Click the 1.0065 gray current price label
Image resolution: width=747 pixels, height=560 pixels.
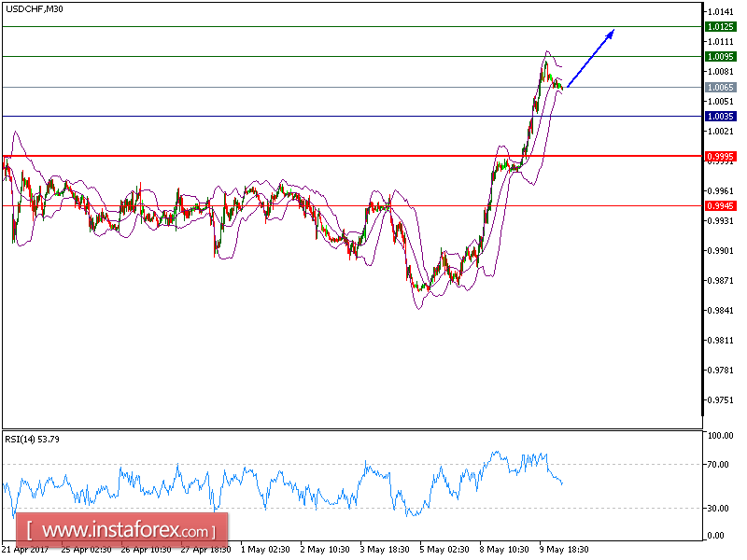pos(720,87)
